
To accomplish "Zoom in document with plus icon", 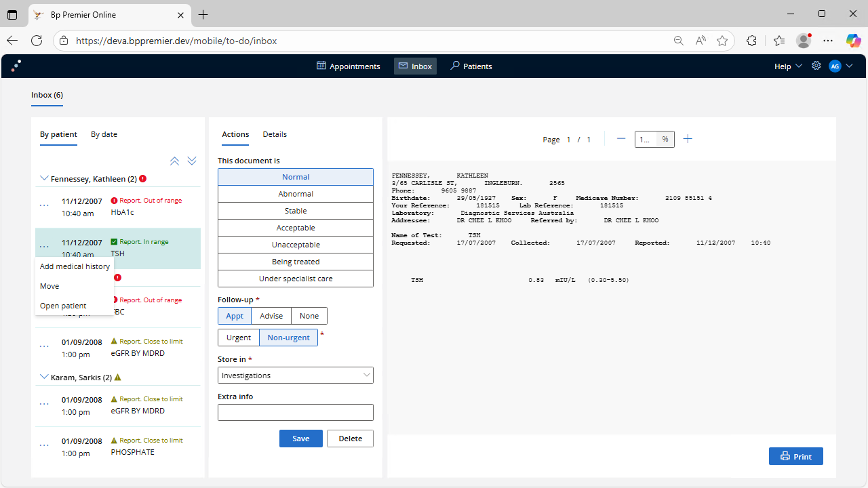I will tap(688, 139).
